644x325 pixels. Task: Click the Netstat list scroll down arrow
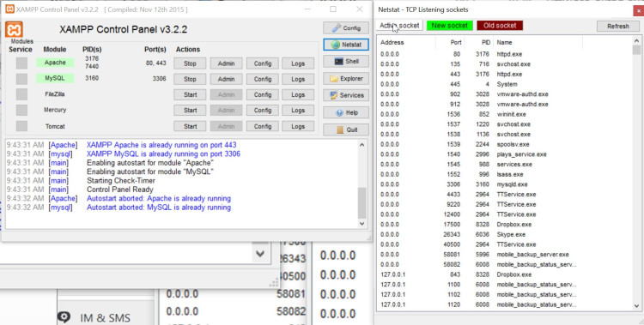click(636, 306)
